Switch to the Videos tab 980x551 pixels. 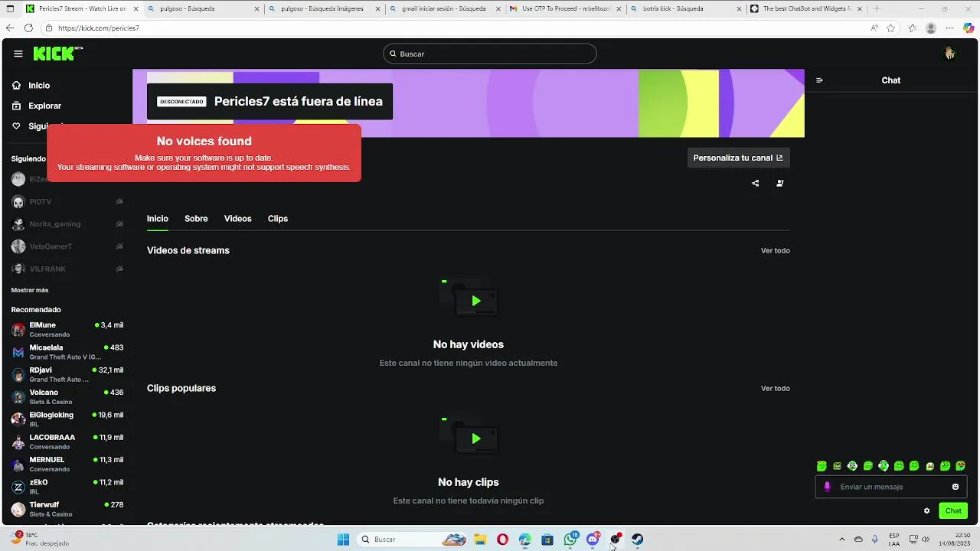point(237,219)
